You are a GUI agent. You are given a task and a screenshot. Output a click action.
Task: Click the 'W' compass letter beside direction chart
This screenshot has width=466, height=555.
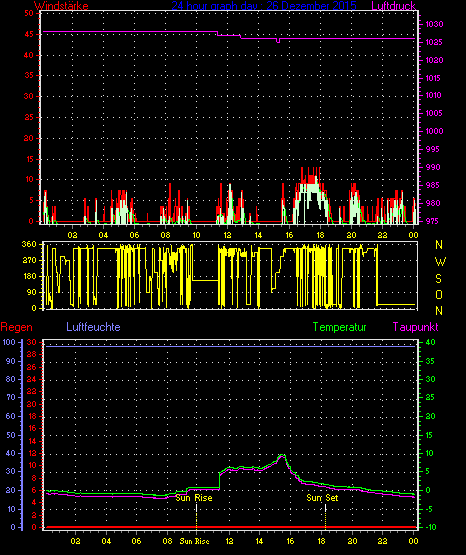440,262
